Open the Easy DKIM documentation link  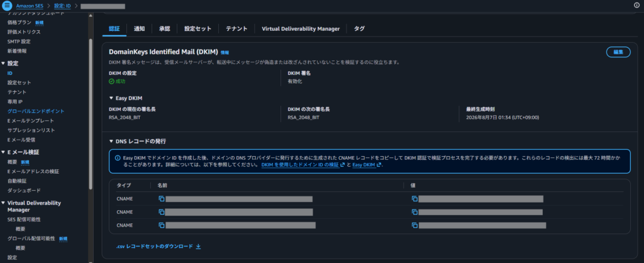367,165
